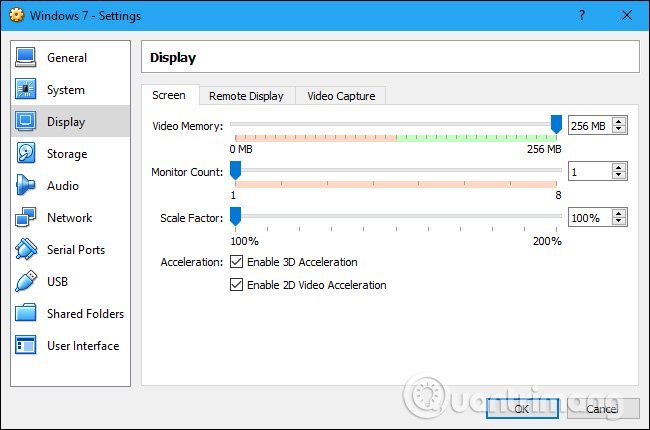Switch to the Remote Display tab
Viewport: 650px width, 430px height.
click(246, 96)
